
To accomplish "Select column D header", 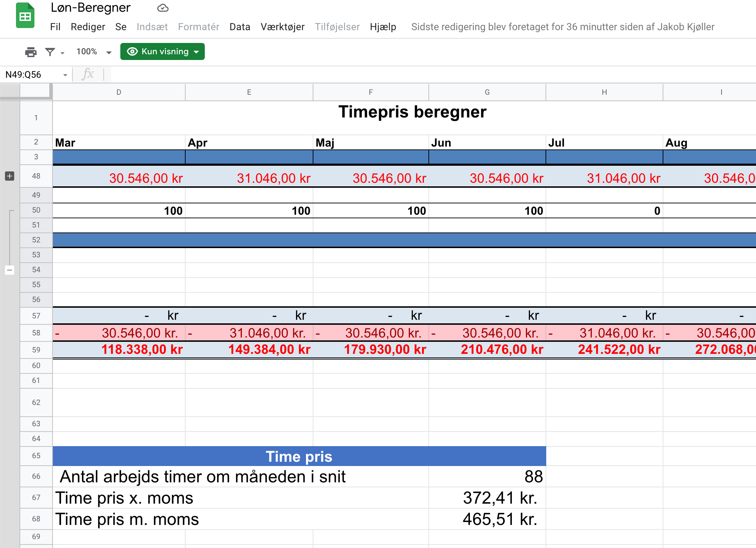I will (x=119, y=92).
